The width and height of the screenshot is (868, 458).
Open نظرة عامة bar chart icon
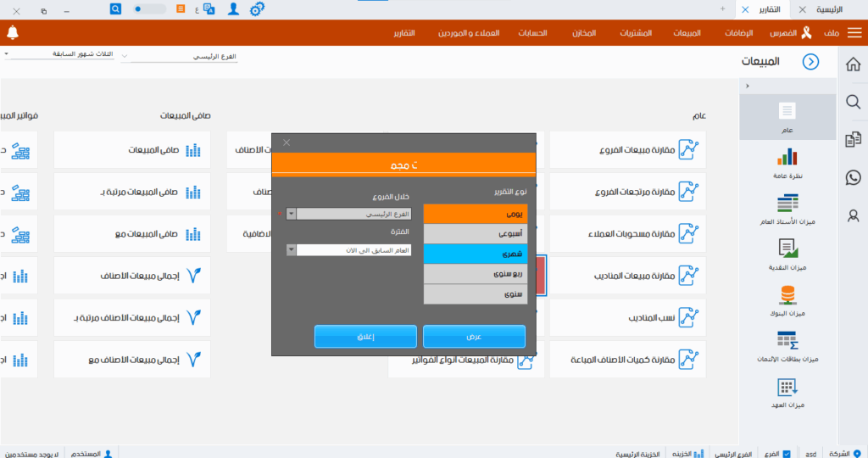coord(787,157)
